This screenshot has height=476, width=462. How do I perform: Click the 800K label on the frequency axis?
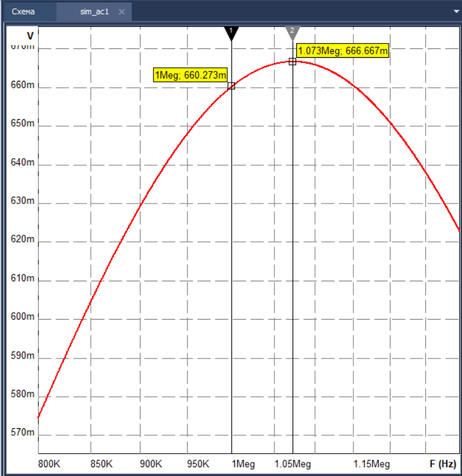point(49,464)
